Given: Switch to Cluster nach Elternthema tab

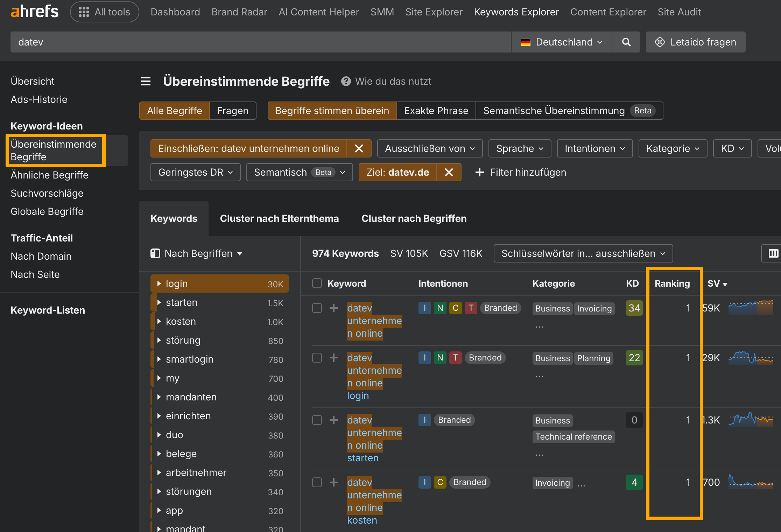Looking at the screenshot, I should pyautogui.click(x=279, y=218).
